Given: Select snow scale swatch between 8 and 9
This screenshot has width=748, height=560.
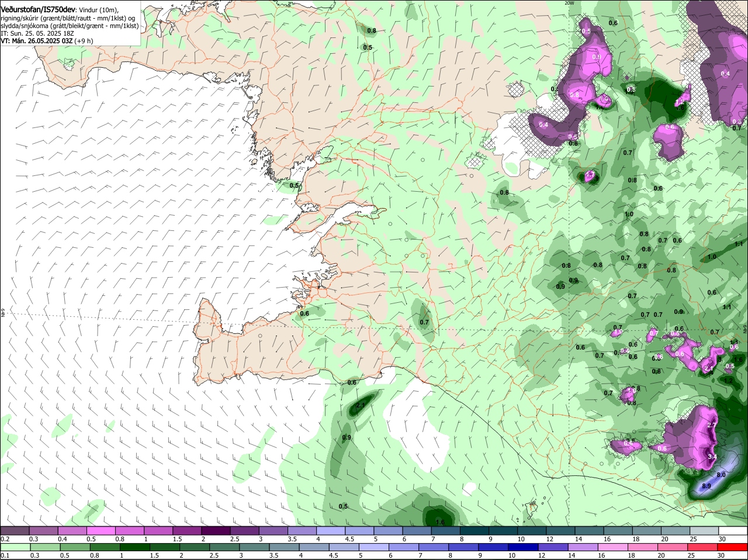Looking at the screenshot, I should [x=475, y=530].
